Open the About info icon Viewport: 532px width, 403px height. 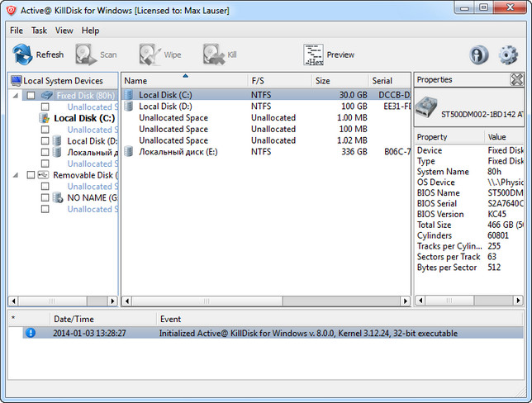(479, 55)
